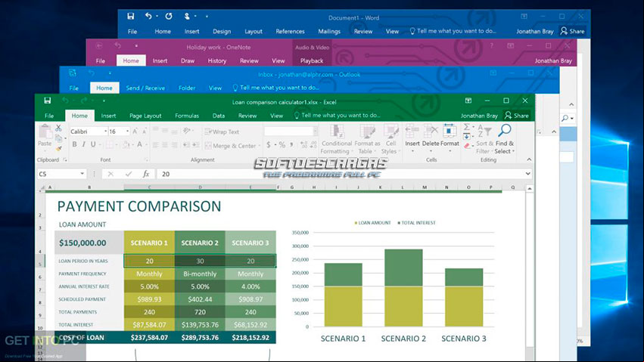
Task: Click the Paste clipboard icon in Excel
Action: [x=45, y=133]
